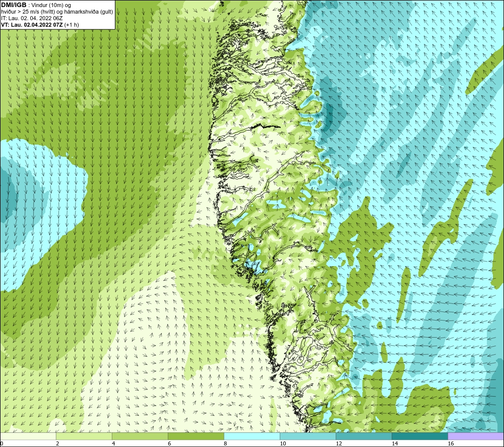This screenshot has height=447, width=504.
Task: Click the legend scale label '10'
Action: 283,443
